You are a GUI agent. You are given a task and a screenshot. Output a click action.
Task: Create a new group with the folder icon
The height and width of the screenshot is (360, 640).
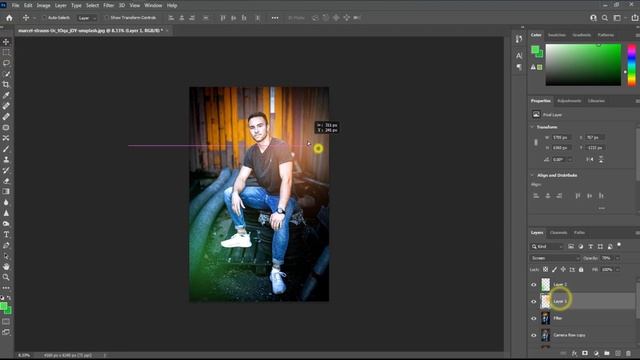607,353
